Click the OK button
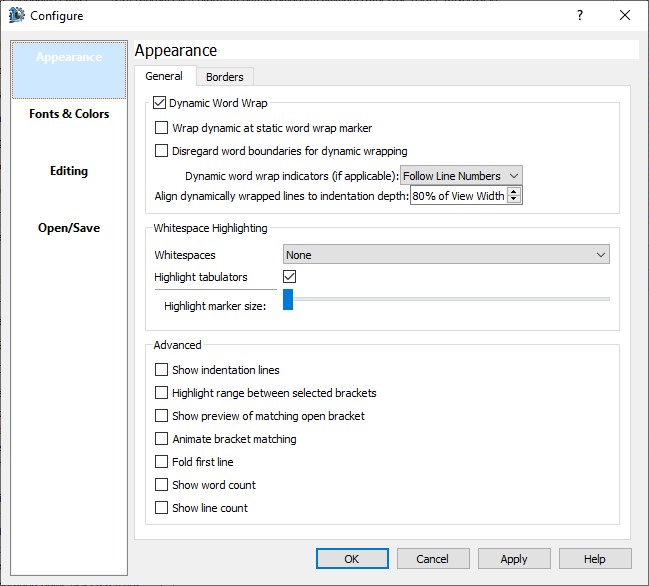The width and height of the screenshot is (649, 586). click(352, 559)
